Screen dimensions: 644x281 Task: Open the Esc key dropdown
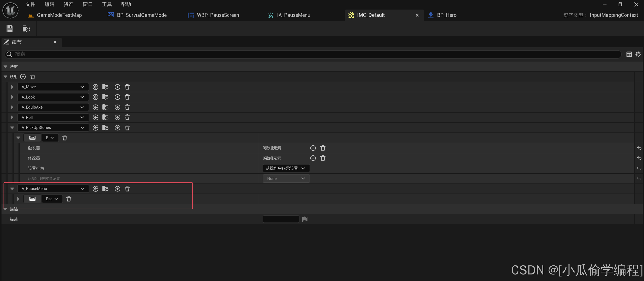(x=52, y=199)
